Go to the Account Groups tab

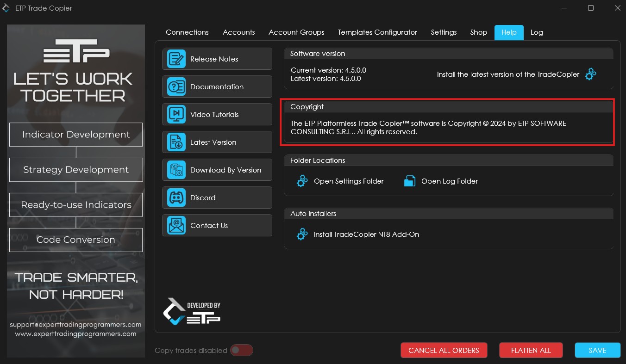pyautogui.click(x=296, y=32)
